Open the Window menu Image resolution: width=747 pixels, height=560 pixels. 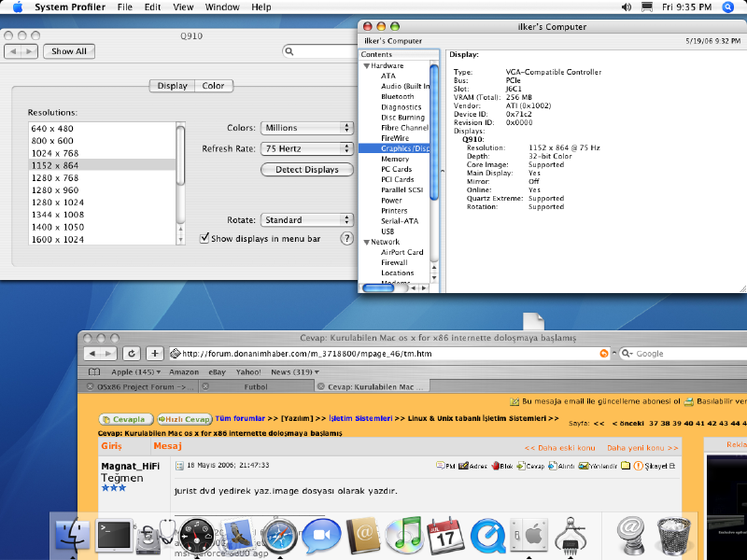pyautogui.click(x=222, y=7)
